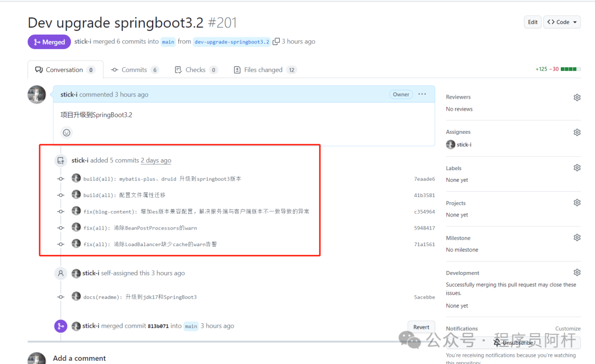This screenshot has width=595, height=364.
Task: Click the Edit button for the PR title
Action: pos(532,21)
